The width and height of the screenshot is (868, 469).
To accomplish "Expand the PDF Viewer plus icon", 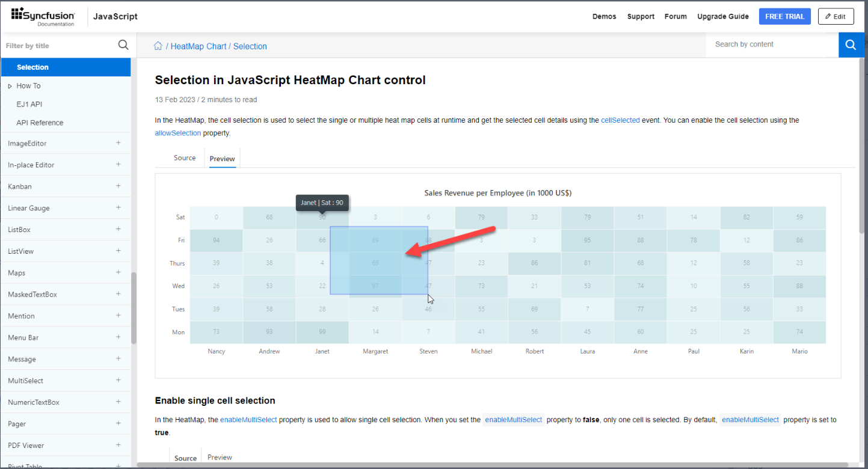I will pos(119,445).
